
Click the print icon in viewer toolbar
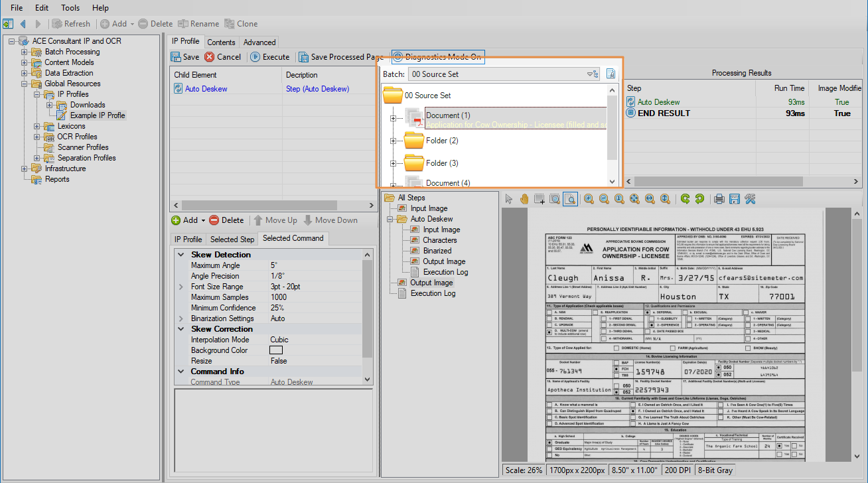coord(719,198)
